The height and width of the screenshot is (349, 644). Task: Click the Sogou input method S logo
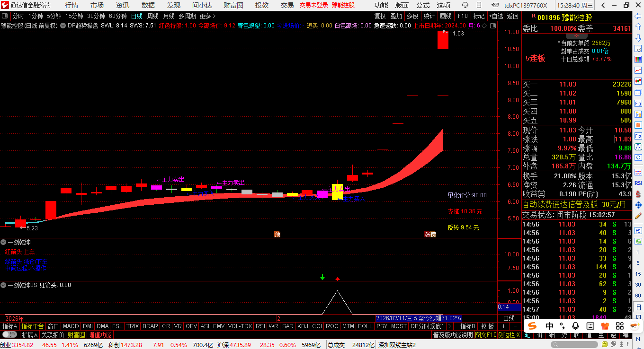[x=533, y=326]
